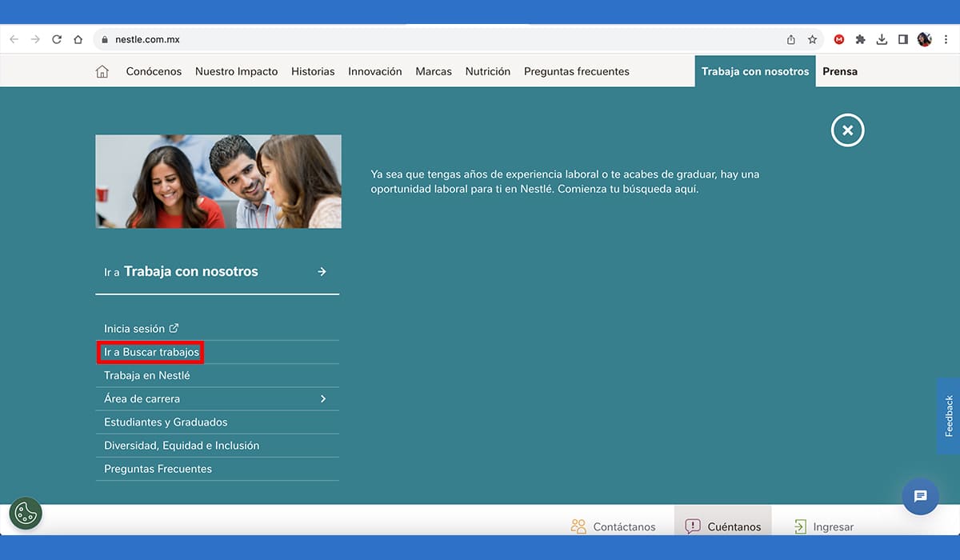Open the Prensa navigation item
960x560 pixels.
point(840,71)
